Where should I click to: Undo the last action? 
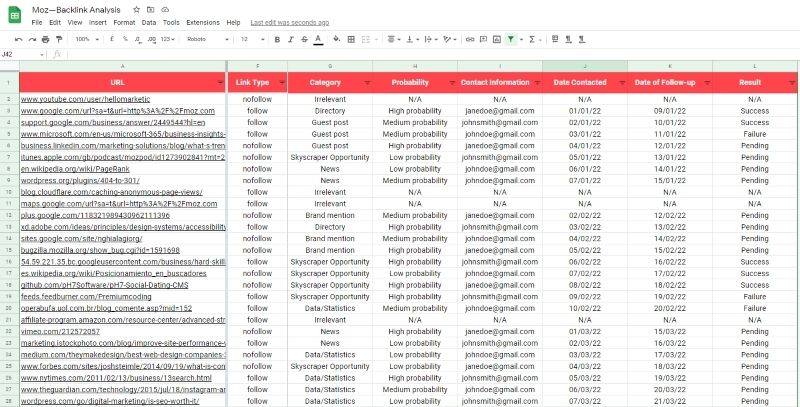(19, 39)
